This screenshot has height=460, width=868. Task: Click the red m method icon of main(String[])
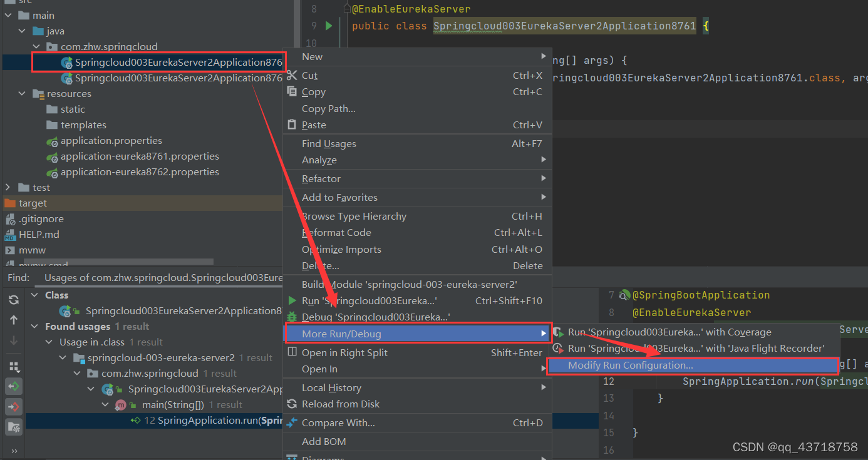pyautogui.click(x=121, y=405)
